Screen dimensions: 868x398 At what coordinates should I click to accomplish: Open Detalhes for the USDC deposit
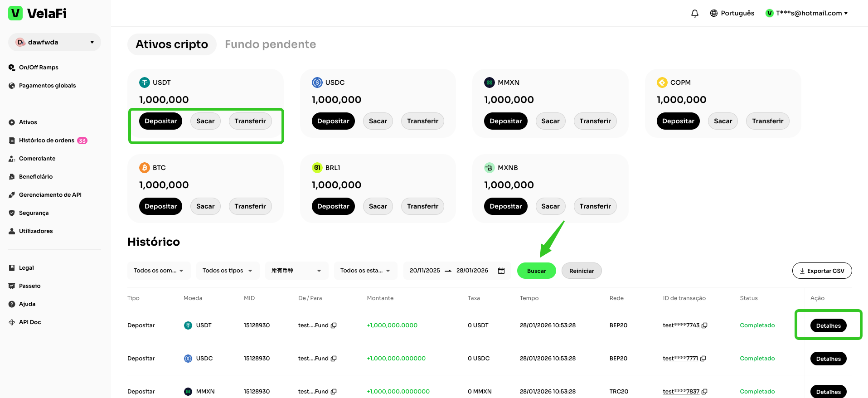click(828, 359)
